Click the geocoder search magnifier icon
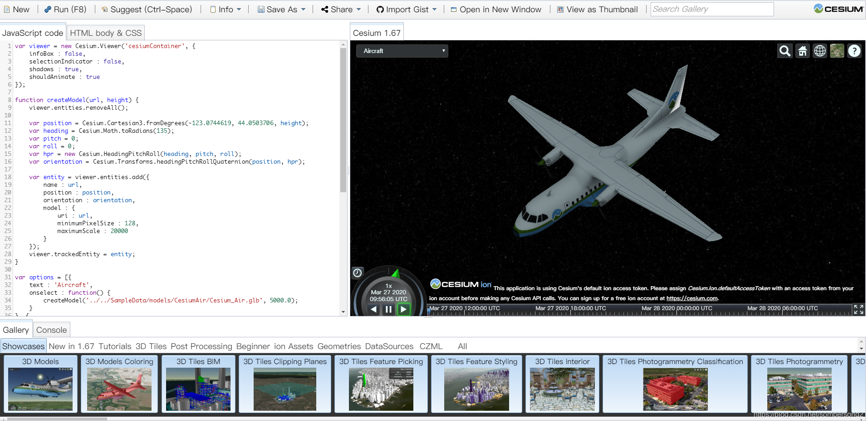Screen dimensions: 868x423 click(x=785, y=51)
